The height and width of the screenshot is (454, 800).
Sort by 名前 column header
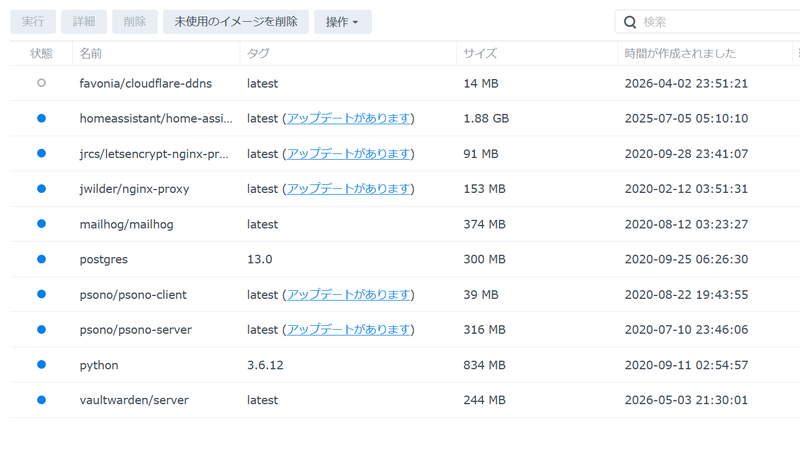click(x=156, y=54)
